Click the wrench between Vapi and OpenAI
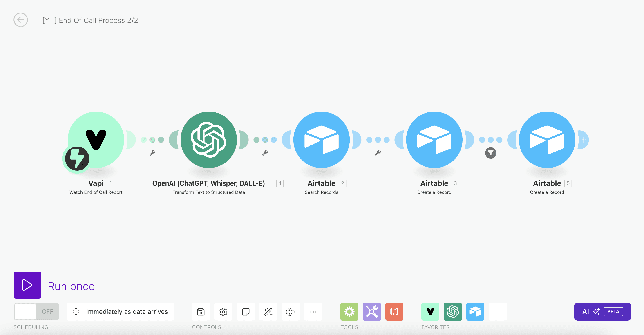The image size is (644, 335). [152, 153]
